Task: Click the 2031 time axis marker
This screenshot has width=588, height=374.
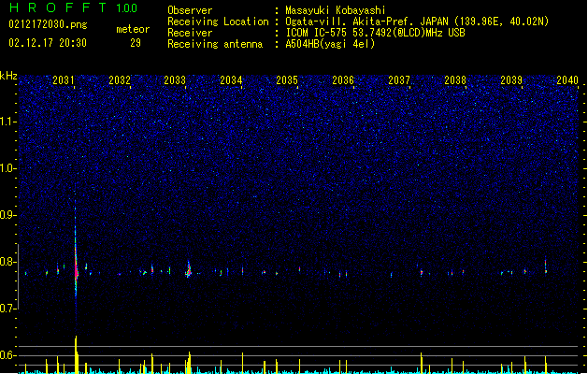Action: (64, 80)
